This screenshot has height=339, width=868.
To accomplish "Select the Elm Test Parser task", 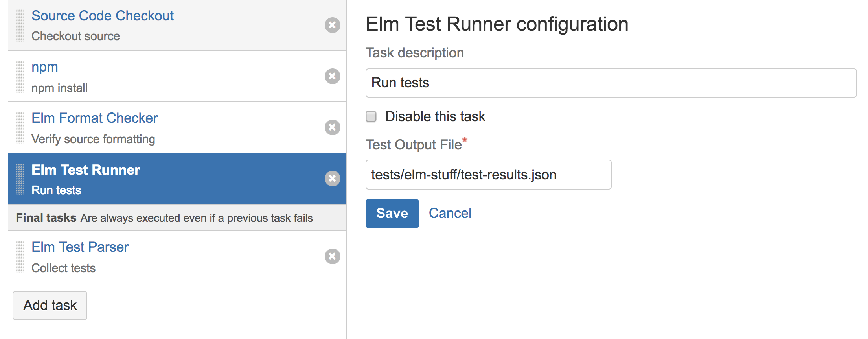I will 80,247.
